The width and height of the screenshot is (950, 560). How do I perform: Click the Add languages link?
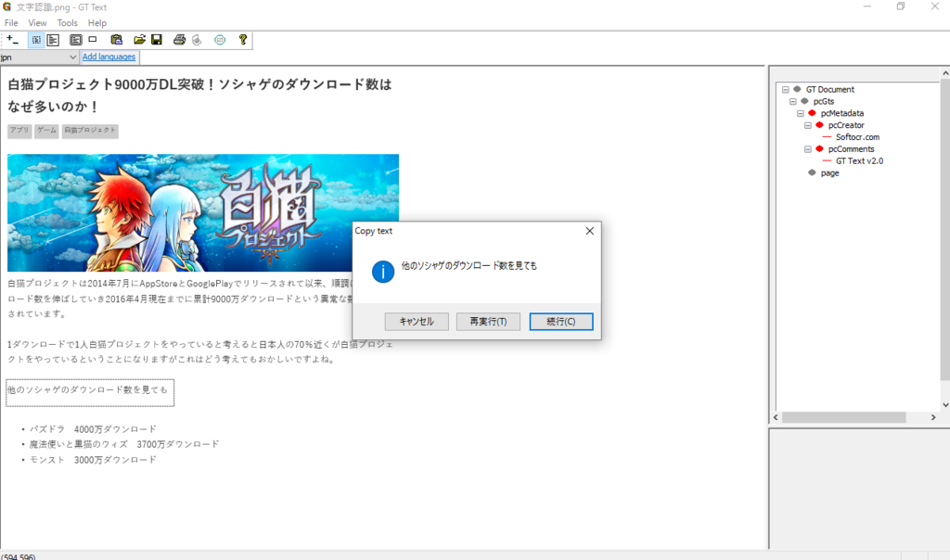[109, 57]
